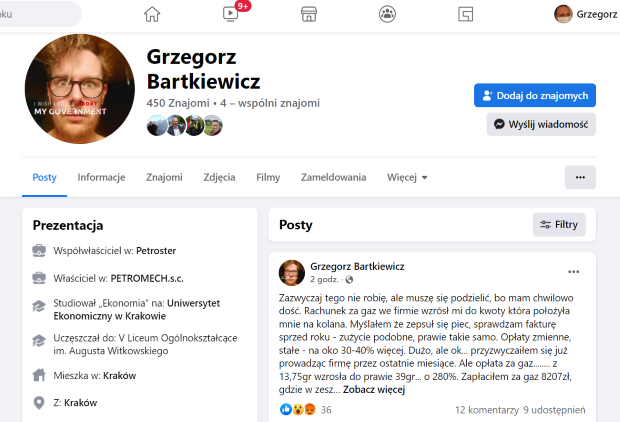
Task: Click the globe privacy icon under post author
Action: click(x=349, y=280)
